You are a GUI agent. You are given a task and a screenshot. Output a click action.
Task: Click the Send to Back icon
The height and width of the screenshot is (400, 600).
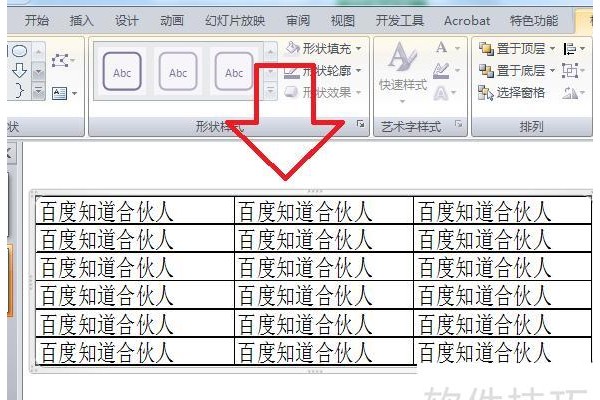pyautogui.click(x=486, y=70)
